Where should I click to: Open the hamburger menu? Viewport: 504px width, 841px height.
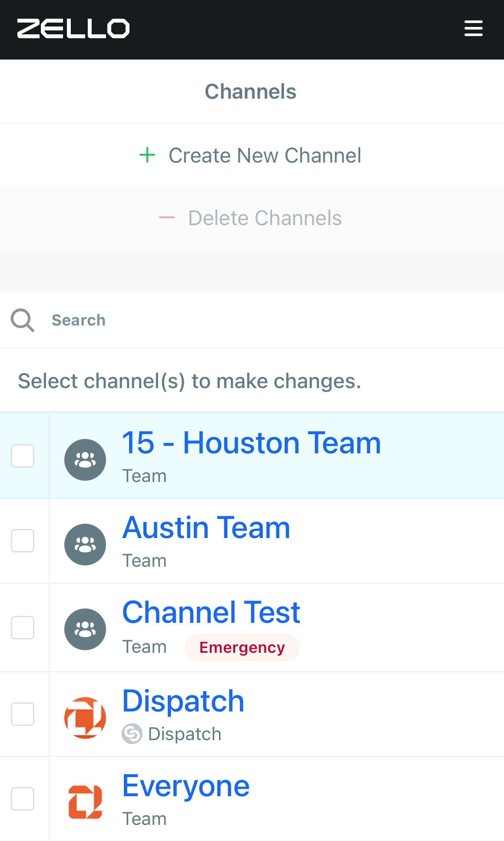point(473,29)
